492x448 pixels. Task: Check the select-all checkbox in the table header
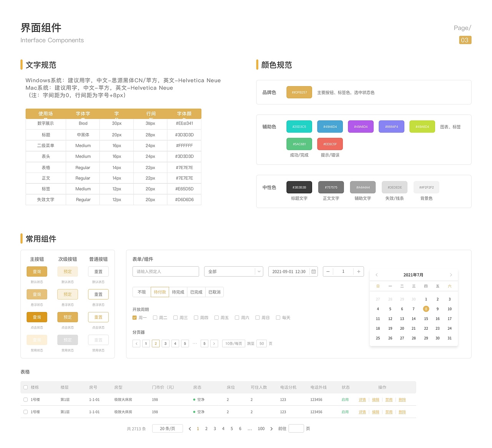click(25, 387)
